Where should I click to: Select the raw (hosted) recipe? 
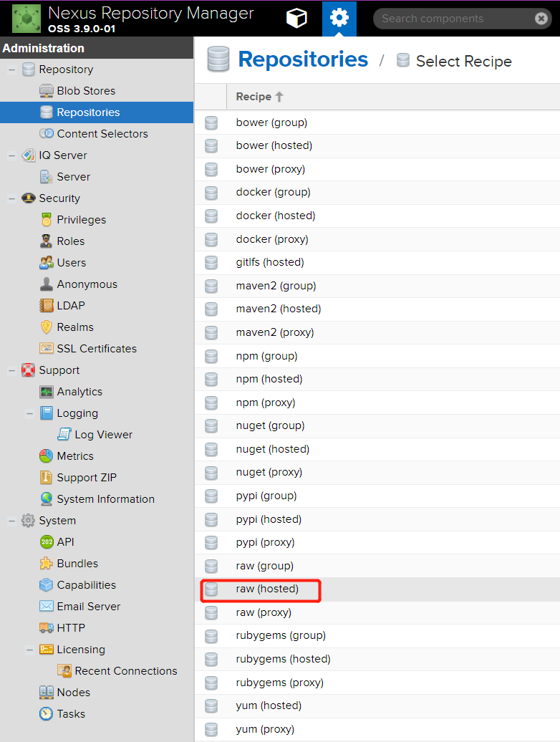click(x=377, y=589)
